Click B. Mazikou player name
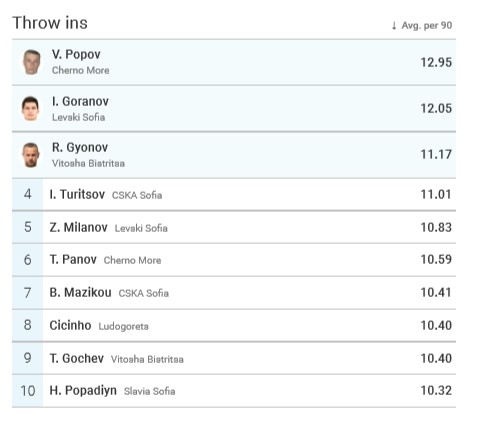This screenshot has width=478, height=427. [80, 292]
